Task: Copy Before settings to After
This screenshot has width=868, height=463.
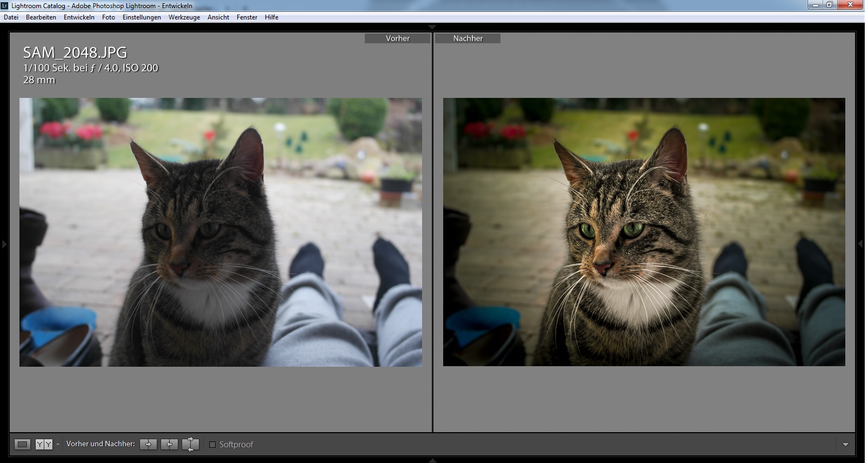Action: click(148, 444)
